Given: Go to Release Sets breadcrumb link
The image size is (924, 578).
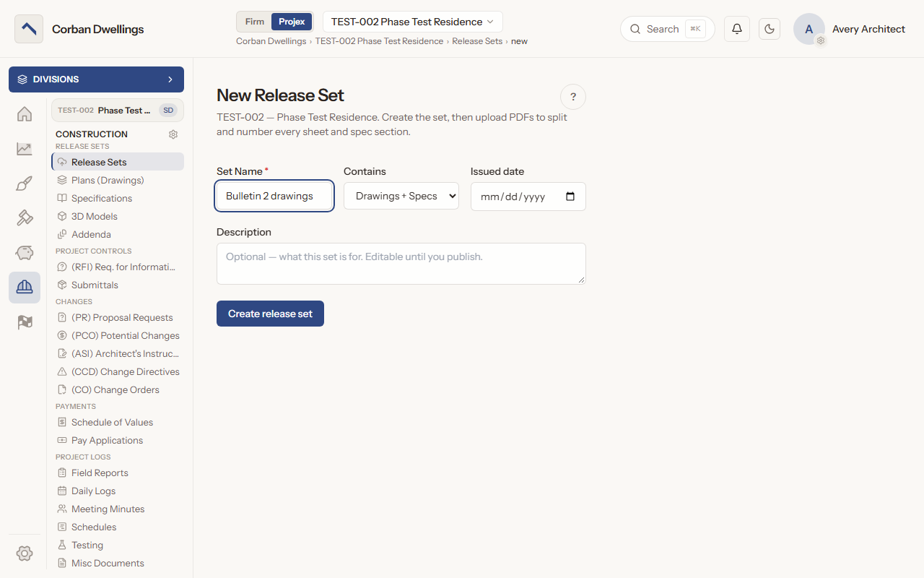Looking at the screenshot, I should click(477, 41).
